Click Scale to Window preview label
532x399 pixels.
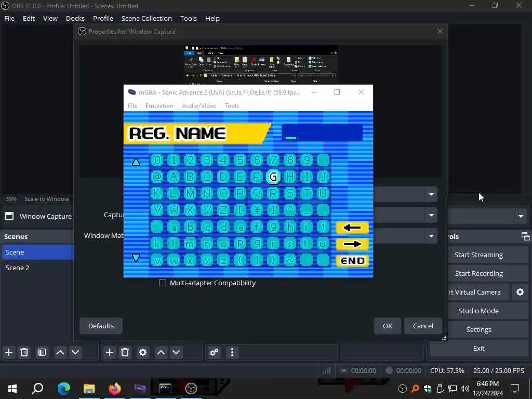pos(46,199)
